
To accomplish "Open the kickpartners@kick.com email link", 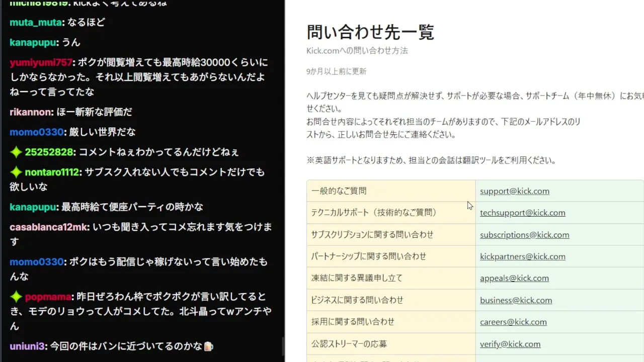I will pyautogui.click(x=523, y=256).
